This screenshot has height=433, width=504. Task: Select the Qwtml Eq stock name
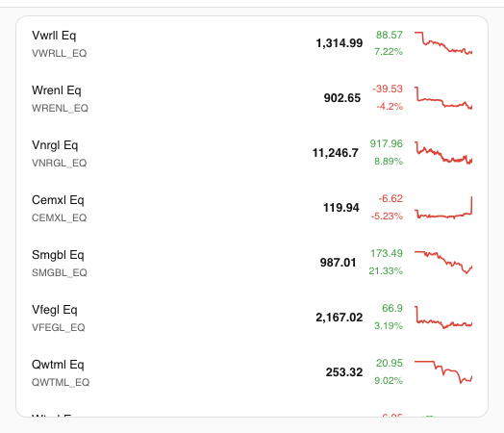[58, 365]
